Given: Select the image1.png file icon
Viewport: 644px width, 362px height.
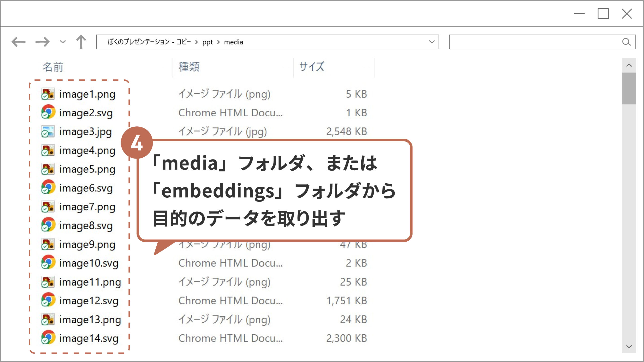Looking at the screenshot, I should (48, 94).
